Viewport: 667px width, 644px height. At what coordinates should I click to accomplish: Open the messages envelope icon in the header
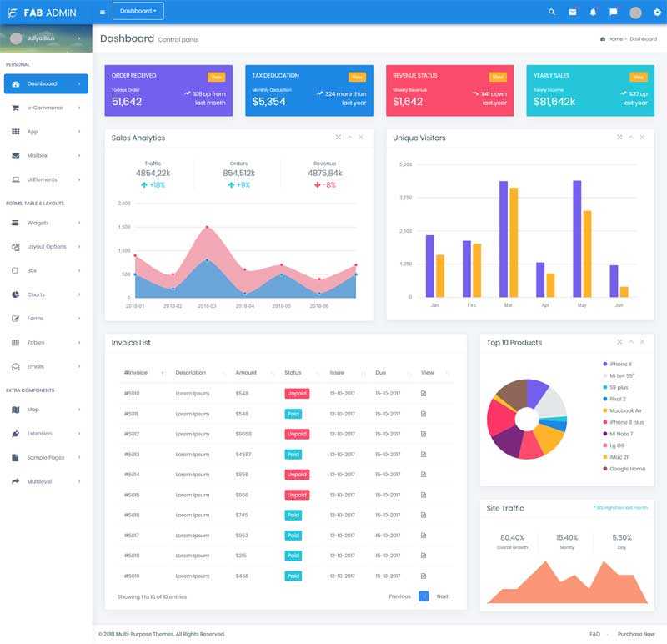click(x=572, y=12)
